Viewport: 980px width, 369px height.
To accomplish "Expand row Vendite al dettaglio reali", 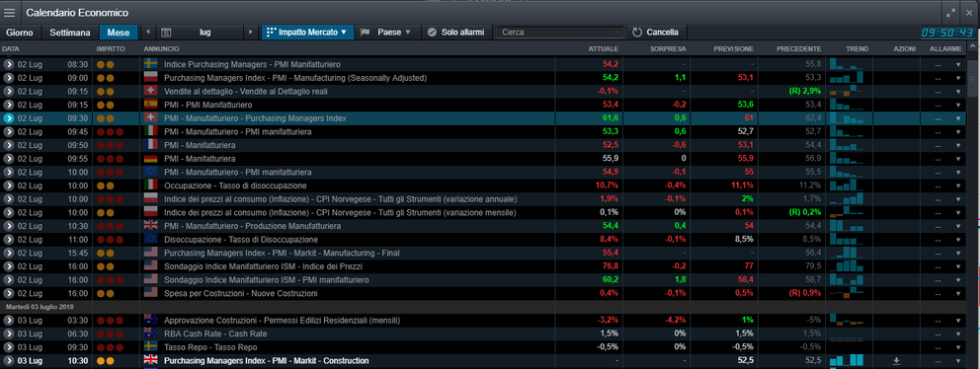I will click(x=9, y=91).
